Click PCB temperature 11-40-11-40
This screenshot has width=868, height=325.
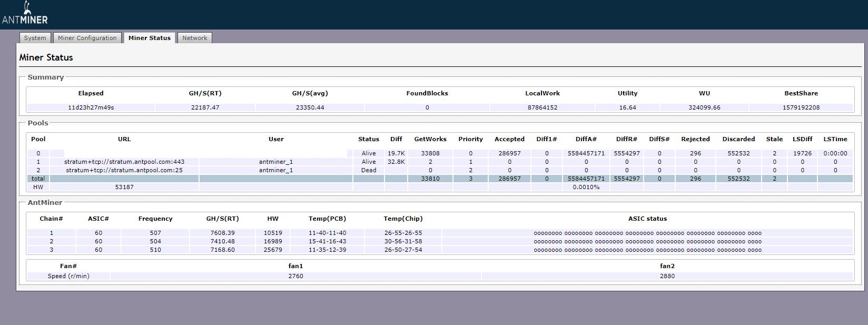pos(328,233)
